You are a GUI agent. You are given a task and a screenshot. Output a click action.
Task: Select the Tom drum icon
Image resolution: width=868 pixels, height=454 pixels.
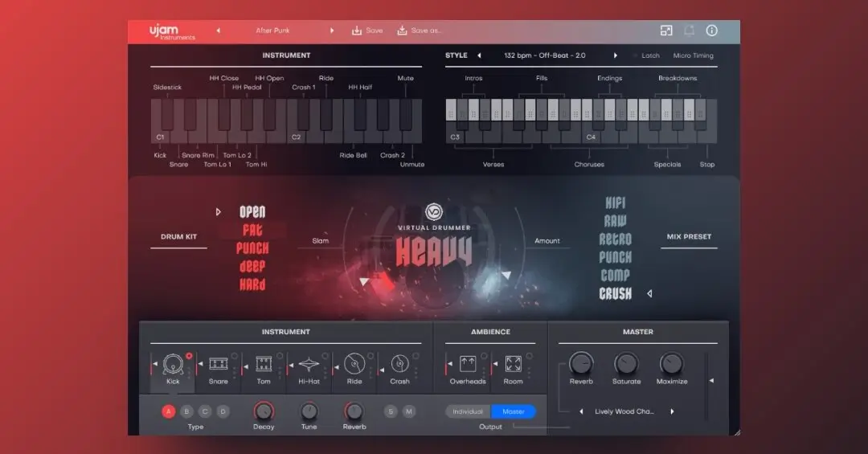coord(264,364)
